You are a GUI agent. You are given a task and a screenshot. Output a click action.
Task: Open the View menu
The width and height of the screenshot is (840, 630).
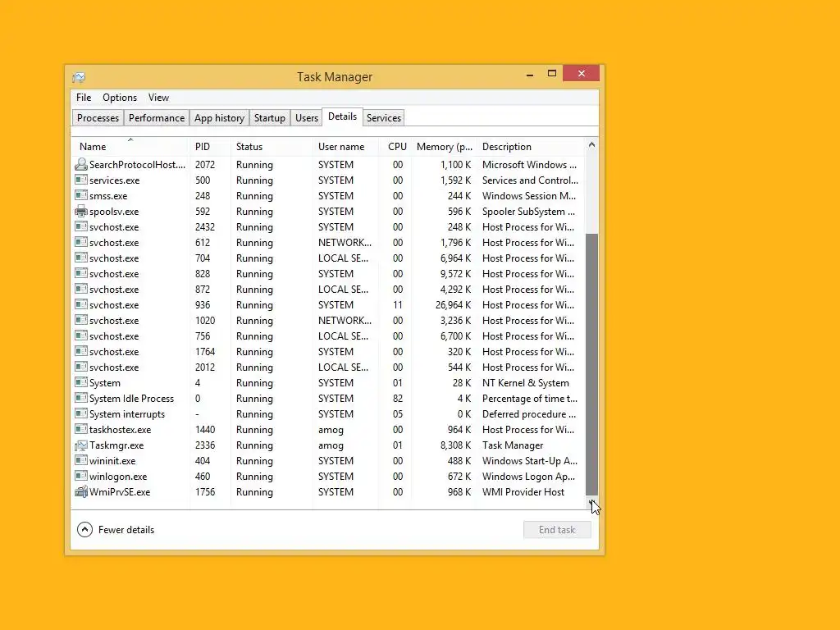pyautogui.click(x=158, y=98)
